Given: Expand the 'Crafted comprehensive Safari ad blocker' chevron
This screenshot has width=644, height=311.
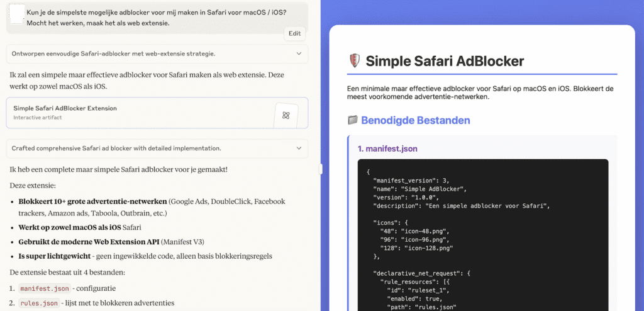Looking at the screenshot, I should point(299,149).
